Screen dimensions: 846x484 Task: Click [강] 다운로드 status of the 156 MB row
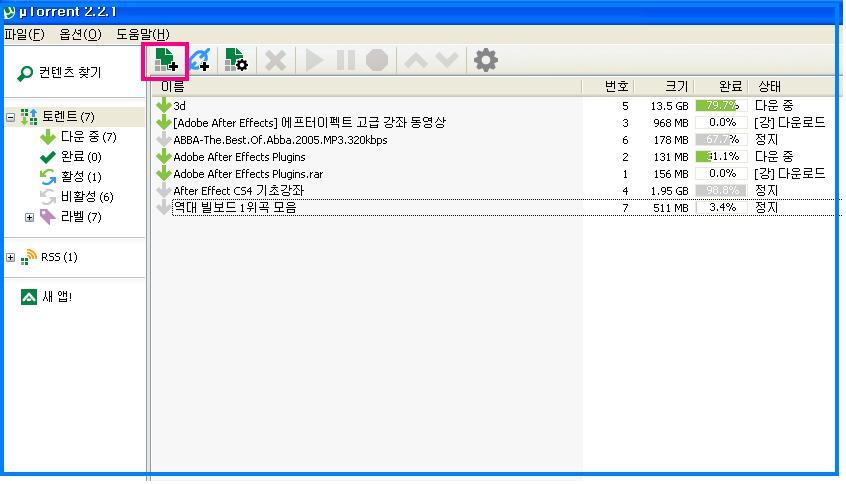pyautogui.click(x=789, y=173)
